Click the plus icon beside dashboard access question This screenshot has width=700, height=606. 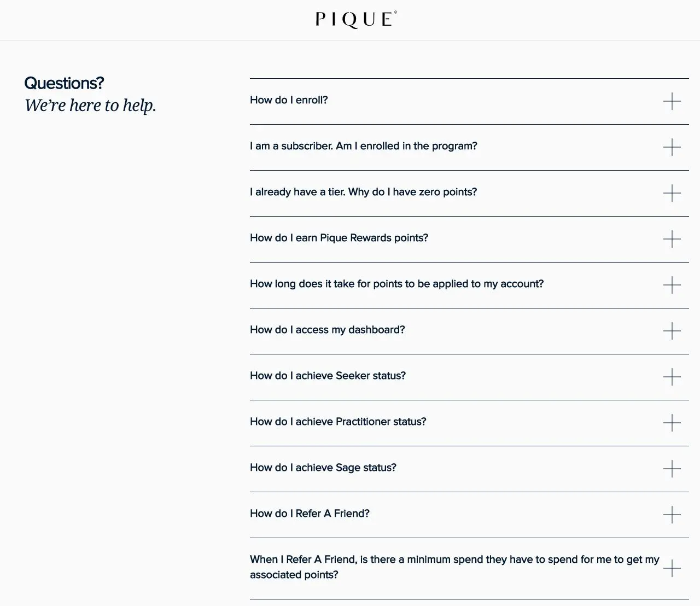click(x=672, y=331)
